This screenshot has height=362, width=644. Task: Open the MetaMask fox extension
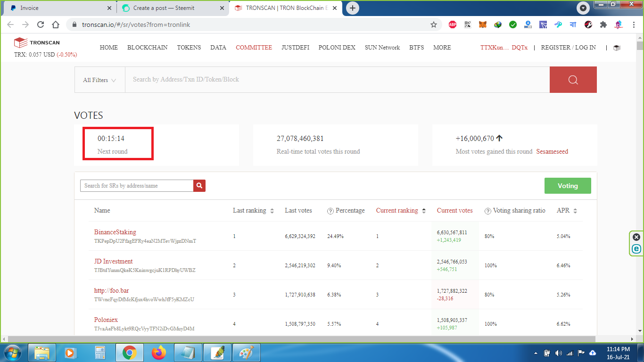click(483, 25)
